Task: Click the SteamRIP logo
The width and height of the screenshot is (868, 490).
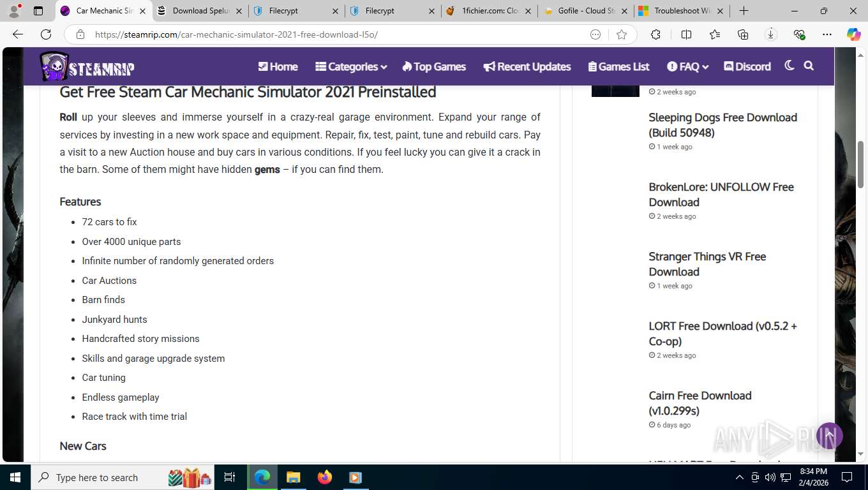Action: [87, 66]
